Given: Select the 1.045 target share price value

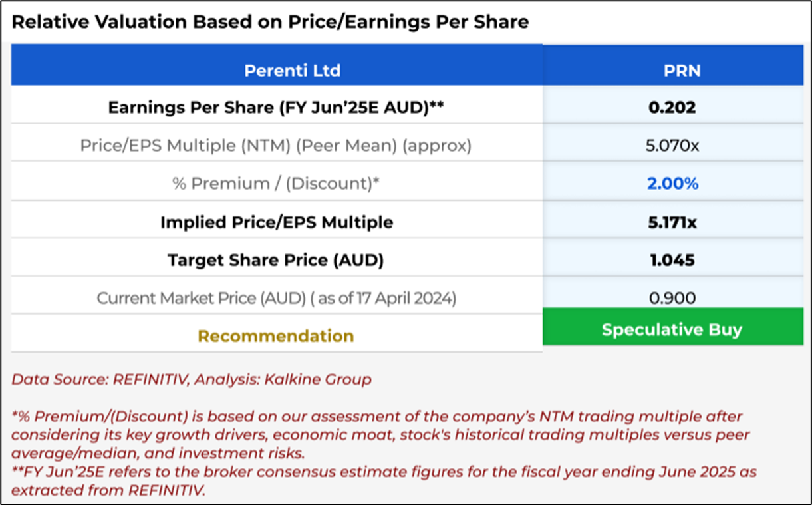Looking at the screenshot, I should [672, 259].
